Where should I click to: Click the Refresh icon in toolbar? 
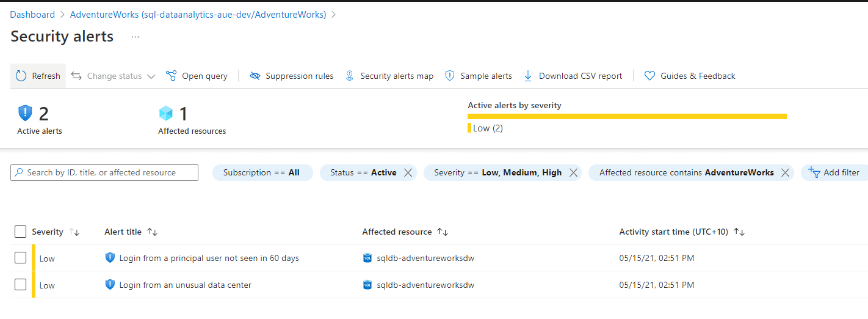tap(21, 76)
